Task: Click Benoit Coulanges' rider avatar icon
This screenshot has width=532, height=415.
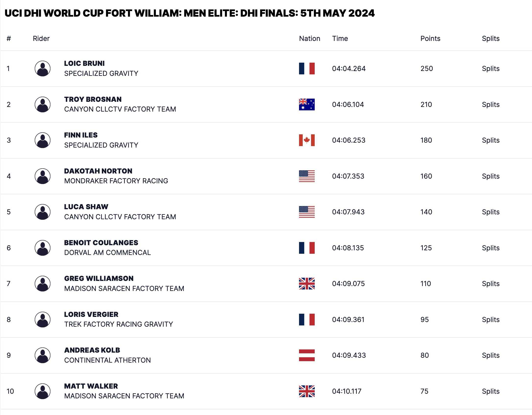Action: [x=43, y=248]
